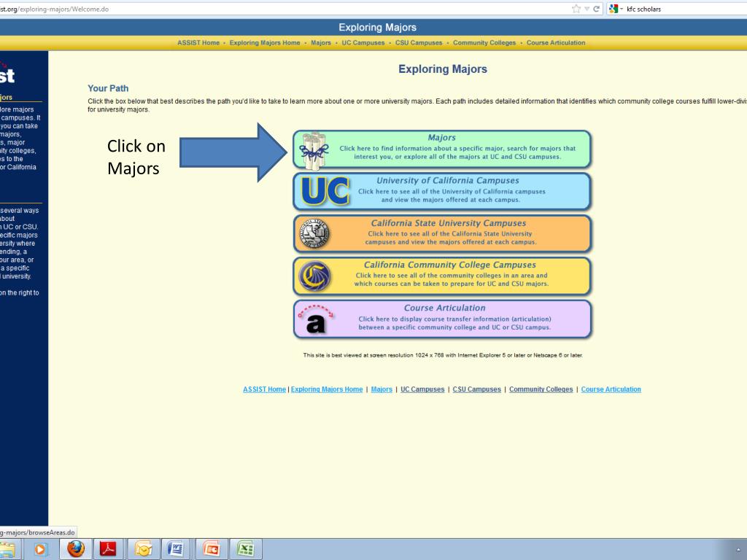Screen dimensions: 747x560
Task: Open the Course Articulation box
Action: [442, 319]
